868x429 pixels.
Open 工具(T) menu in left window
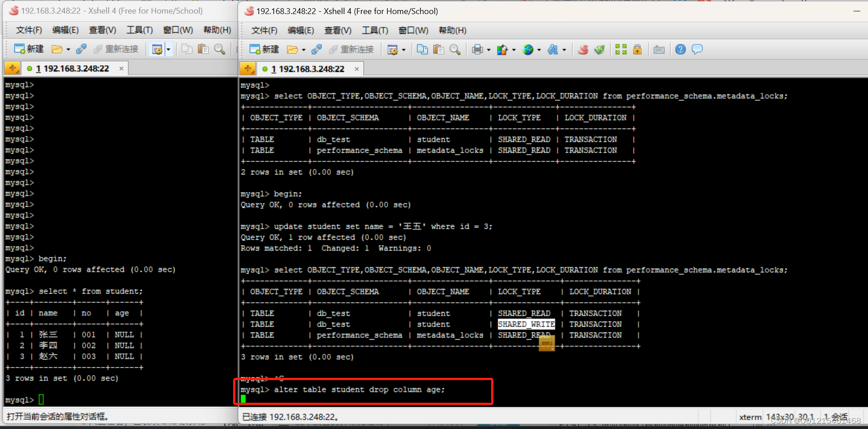click(x=139, y=30)
